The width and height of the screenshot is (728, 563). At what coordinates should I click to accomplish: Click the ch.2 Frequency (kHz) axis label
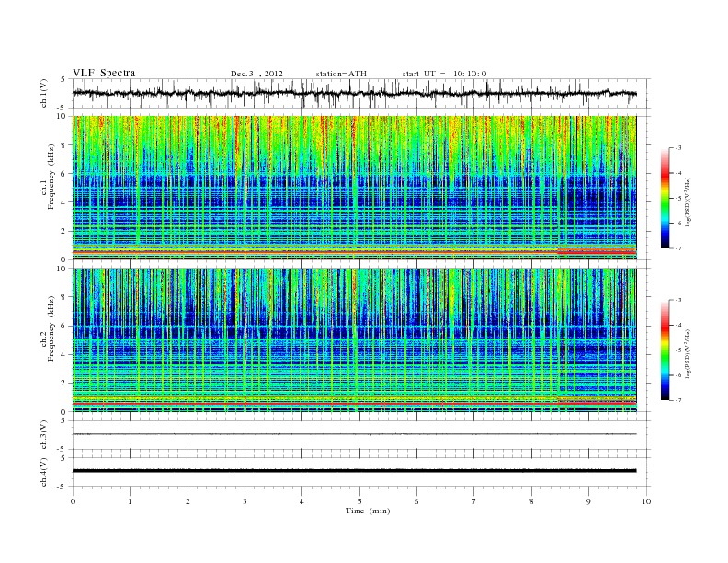coord(49,340)
